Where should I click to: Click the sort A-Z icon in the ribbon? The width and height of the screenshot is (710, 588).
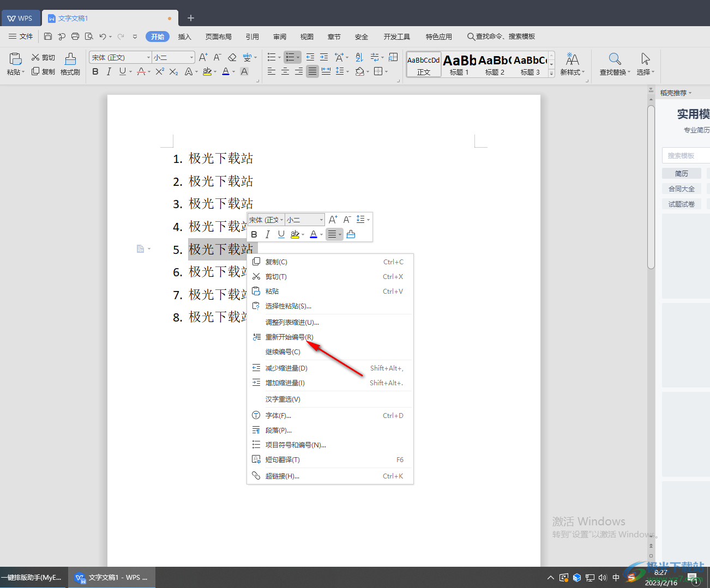click(359, 57)
